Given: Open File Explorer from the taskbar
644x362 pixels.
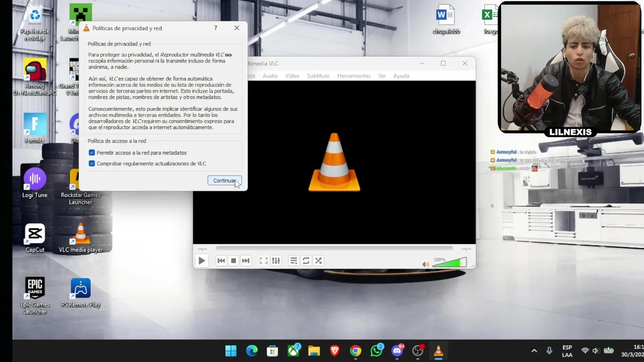Looking at the screenshot, I should 314,350.
